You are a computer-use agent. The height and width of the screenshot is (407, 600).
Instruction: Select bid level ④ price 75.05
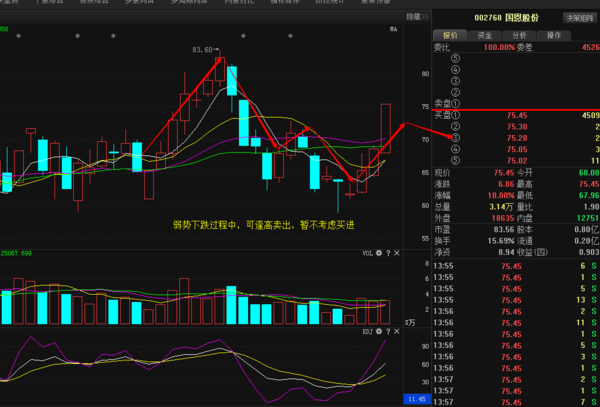pos(517,150)
